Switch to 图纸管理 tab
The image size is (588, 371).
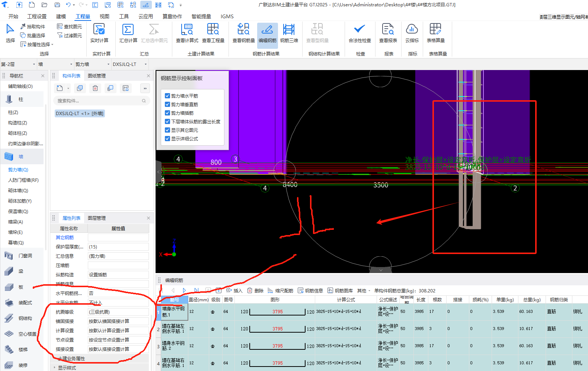click(97, 76)
